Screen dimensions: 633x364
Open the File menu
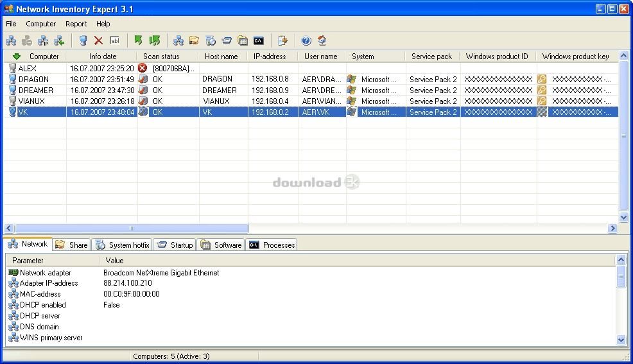(x=11, y=24)
